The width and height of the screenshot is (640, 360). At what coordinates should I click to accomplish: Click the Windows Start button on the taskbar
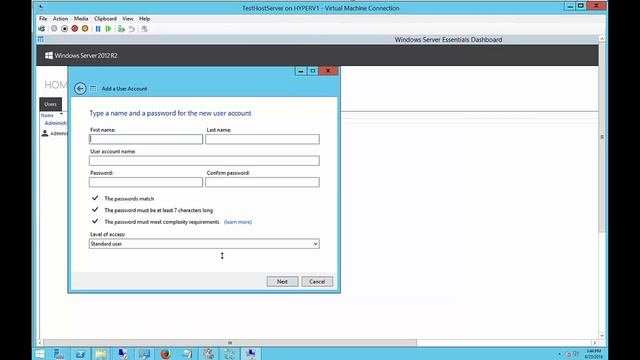40,354
